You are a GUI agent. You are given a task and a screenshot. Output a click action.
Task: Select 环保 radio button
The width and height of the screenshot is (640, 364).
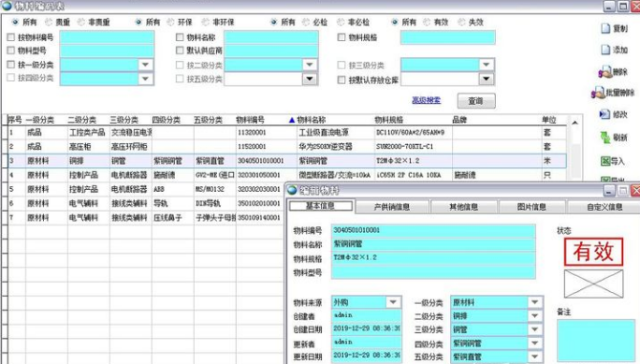click(x=171, y=22)
